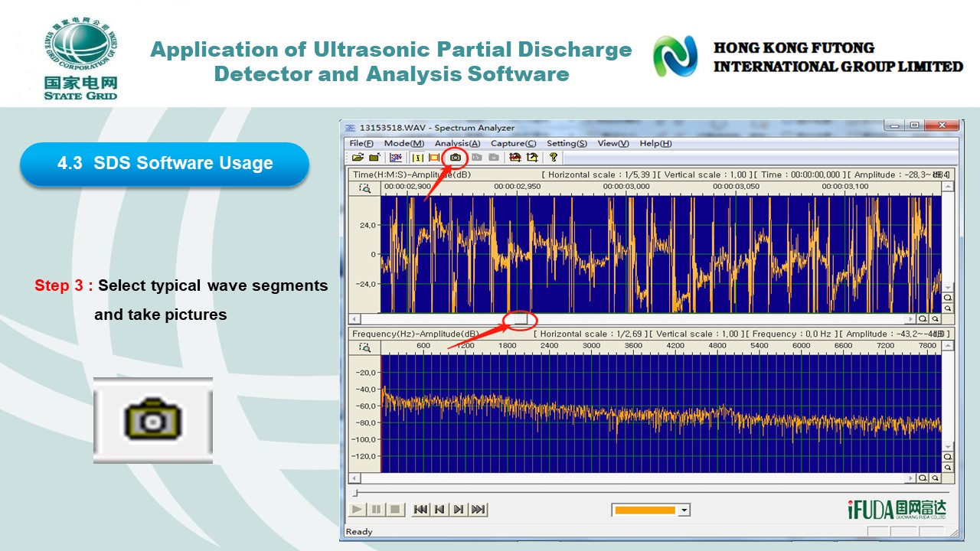
Task: Click the Time(H:M:S)-Amplitude(dB) panel title
Action: 412,174
